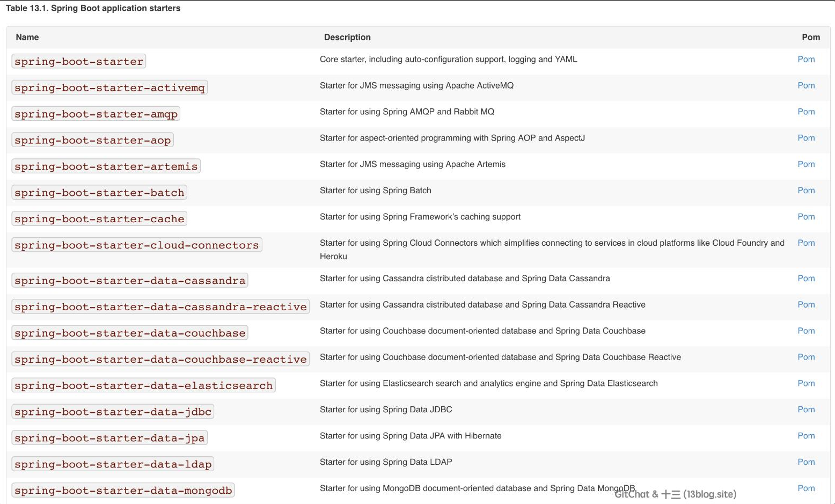
Task: Select spring-boot-starter-data-cassandra name cell
Action: (130, 281)
